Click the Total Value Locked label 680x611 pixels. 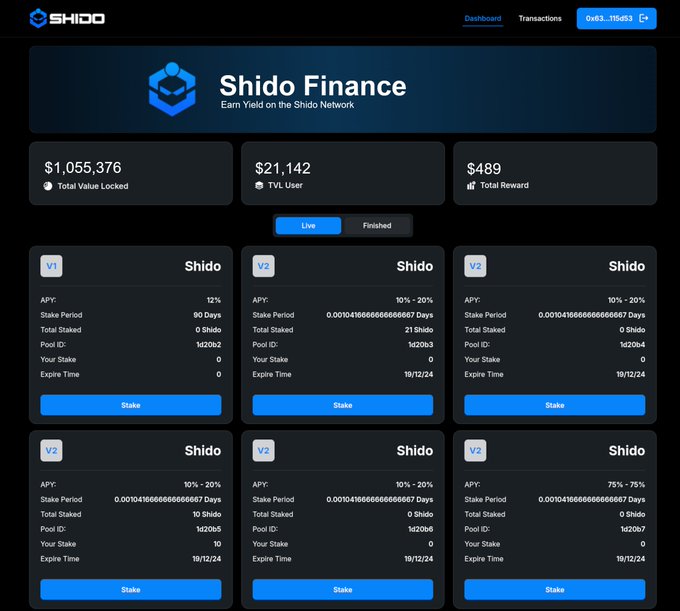(93, 186)
